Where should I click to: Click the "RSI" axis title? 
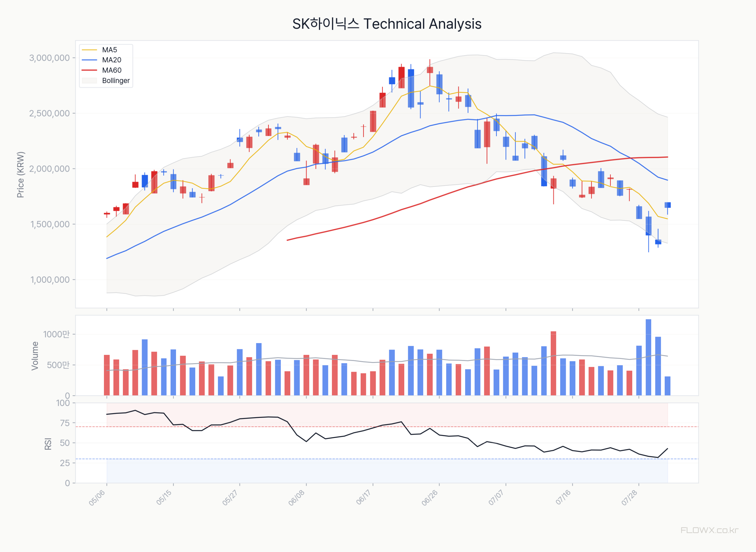48,444
